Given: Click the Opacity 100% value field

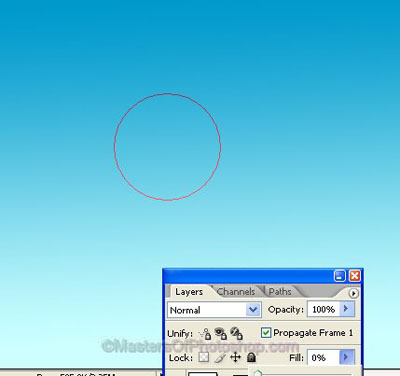Looking at the screenshot, I should tap(323, 309).
